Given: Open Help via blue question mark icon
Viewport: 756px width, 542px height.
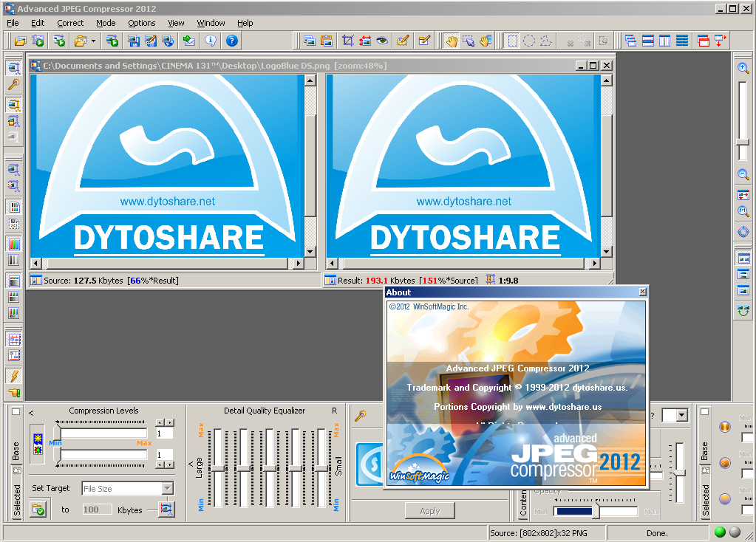Looking at the screenshot, I should [x=232, y=41].
